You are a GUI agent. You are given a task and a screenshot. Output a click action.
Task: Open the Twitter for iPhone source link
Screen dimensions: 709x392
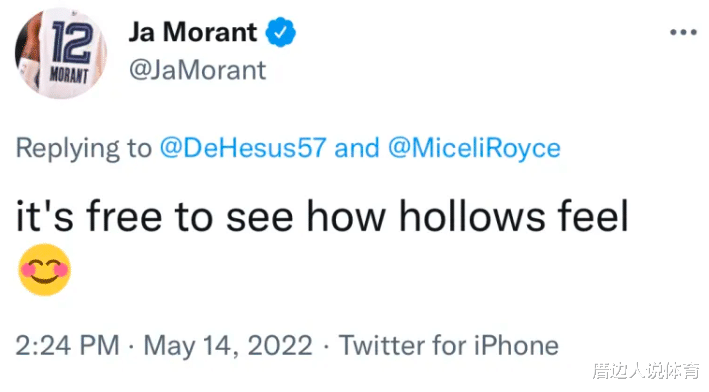pyautogui.click(x=449, y=345)
